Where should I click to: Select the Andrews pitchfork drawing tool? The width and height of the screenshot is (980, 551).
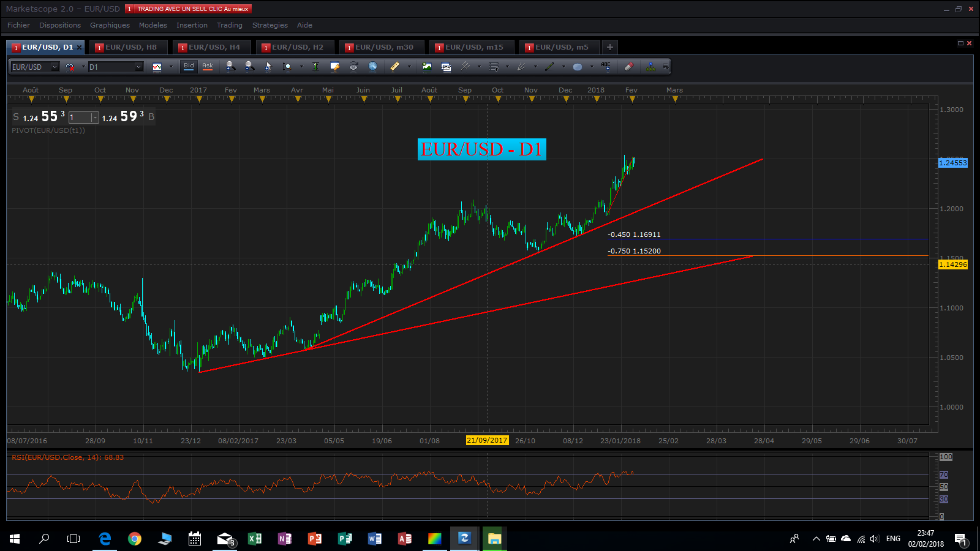(466, 66)
